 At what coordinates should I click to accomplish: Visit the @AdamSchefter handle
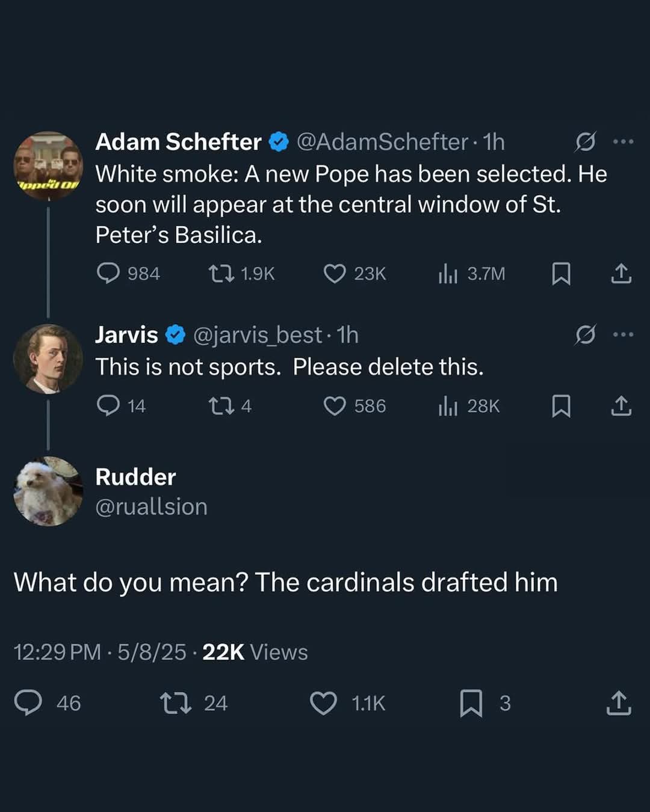[x=382, y=142]
